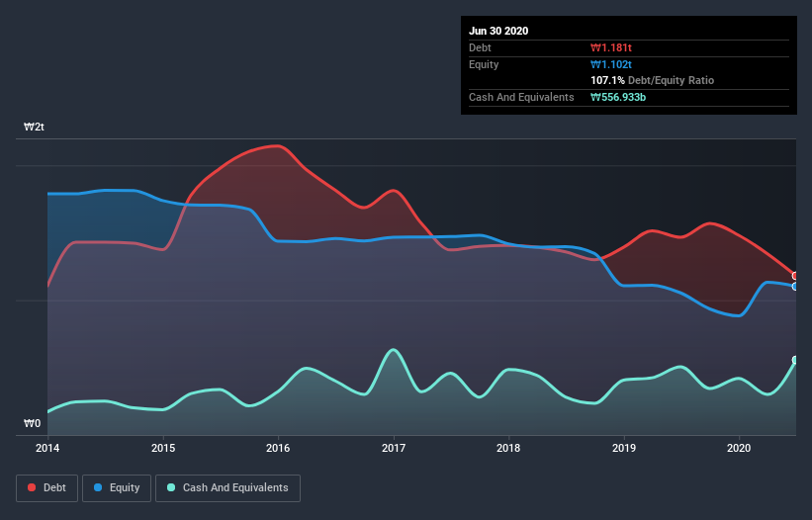This screenshot has width=812, height=520.
Task: Select the teal Cash endpoint marker on chart
Action: 795,360
